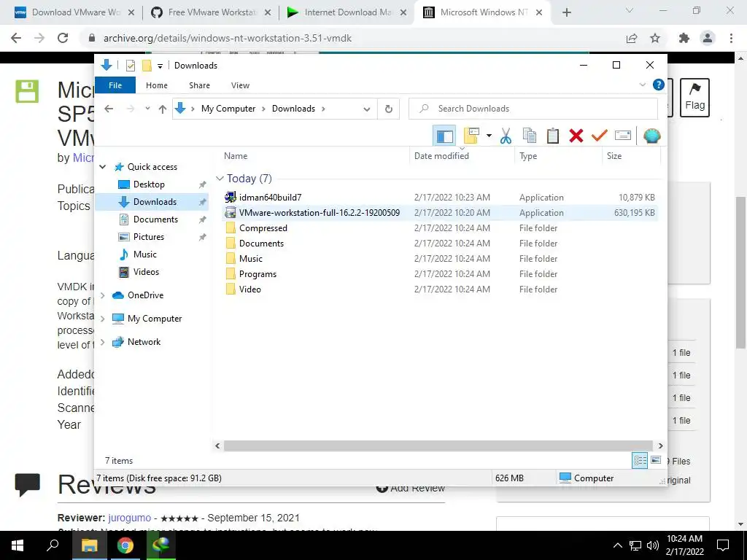The image size is (747, 560).
Task: Click the orange checkmark Properties icon
Action: (x=600, y=136)
